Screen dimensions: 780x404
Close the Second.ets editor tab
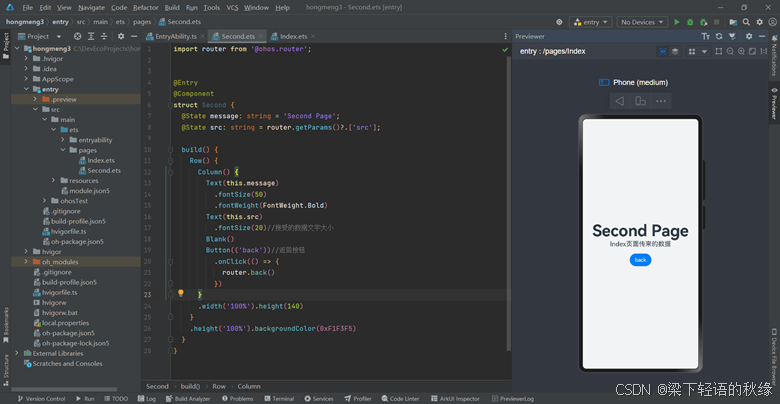(260, 36)
